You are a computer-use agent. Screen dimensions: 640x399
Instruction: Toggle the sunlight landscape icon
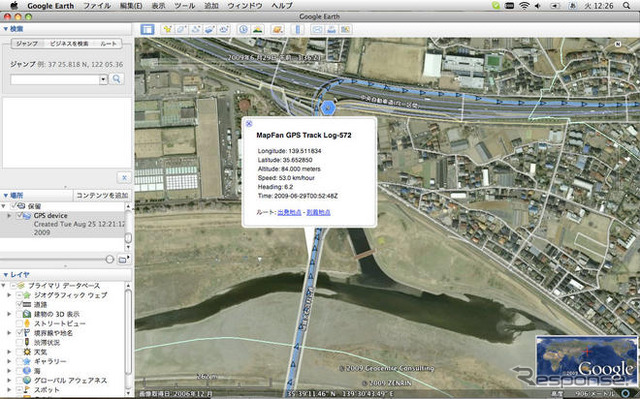(x=258, y=29)
